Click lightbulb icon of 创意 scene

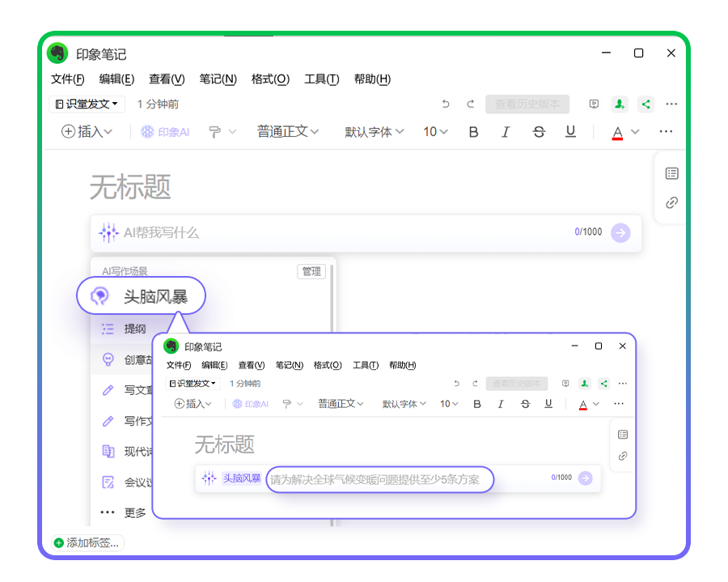(108, 359)
